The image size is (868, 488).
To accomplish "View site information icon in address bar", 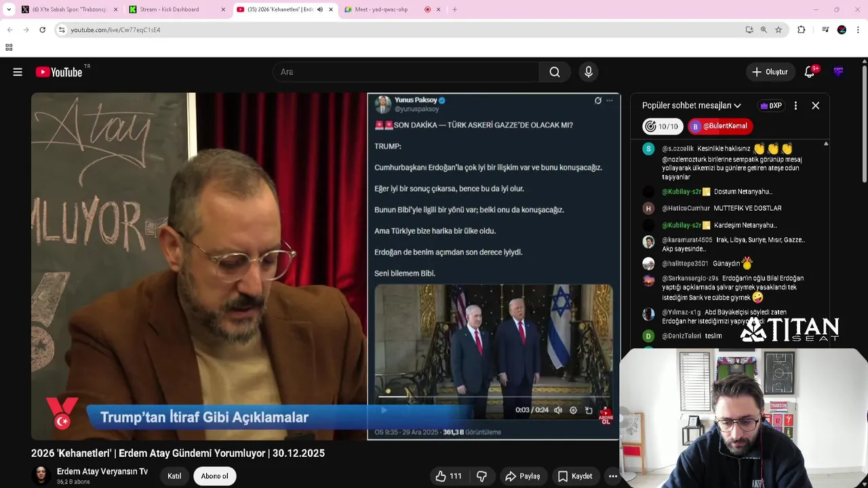I will tap(62, 30).
